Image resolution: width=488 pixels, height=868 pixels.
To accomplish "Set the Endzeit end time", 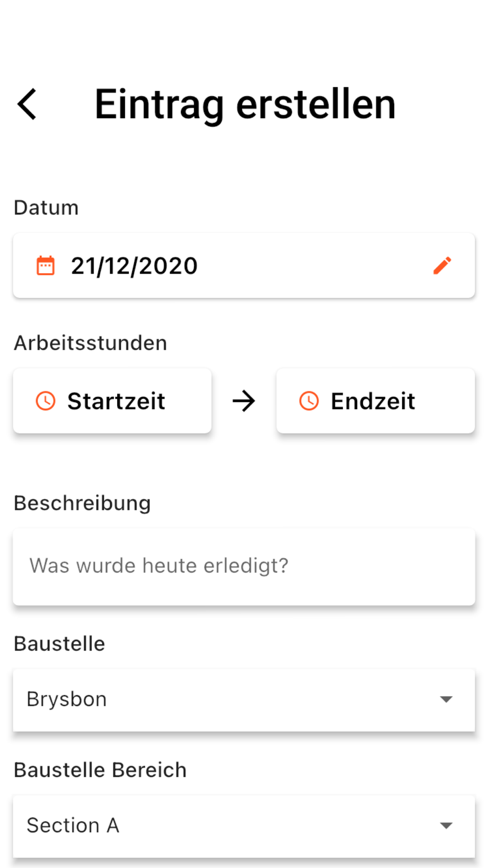I will (376, 401).
